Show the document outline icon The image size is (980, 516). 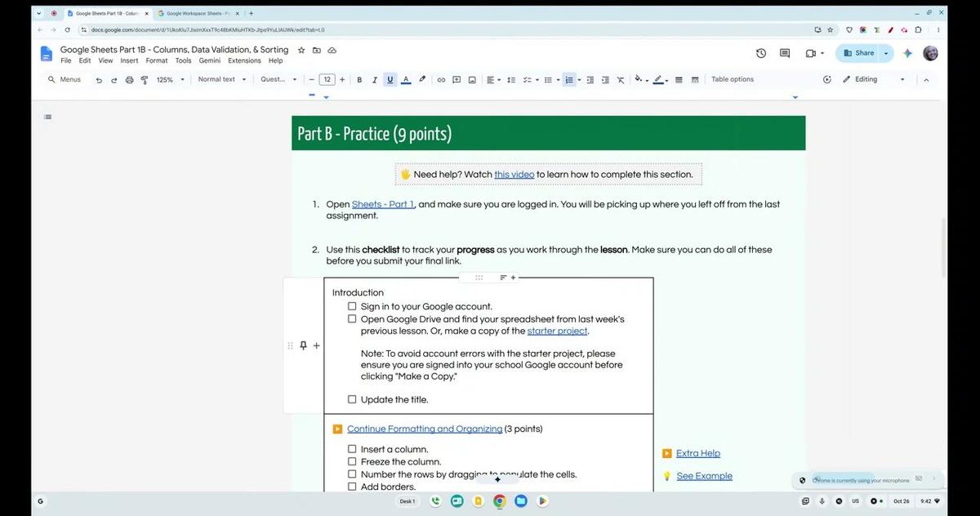coord(47,117)
